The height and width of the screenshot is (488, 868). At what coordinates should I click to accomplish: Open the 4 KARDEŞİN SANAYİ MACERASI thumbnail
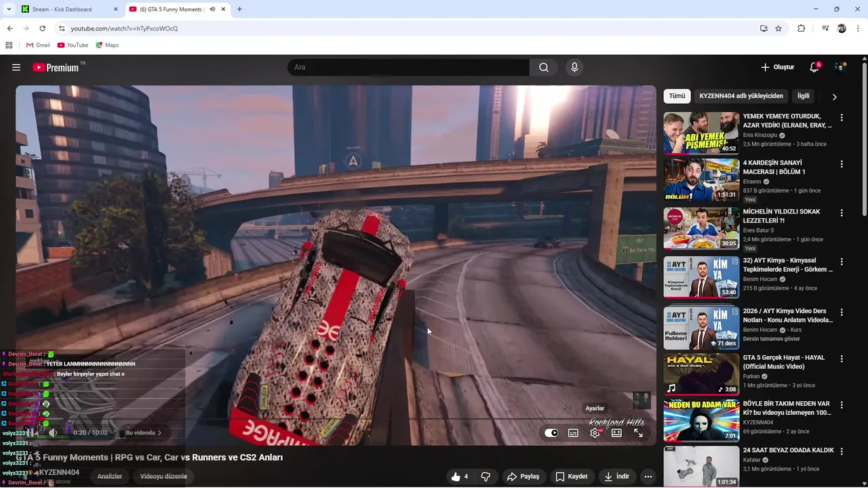(701, 180)
